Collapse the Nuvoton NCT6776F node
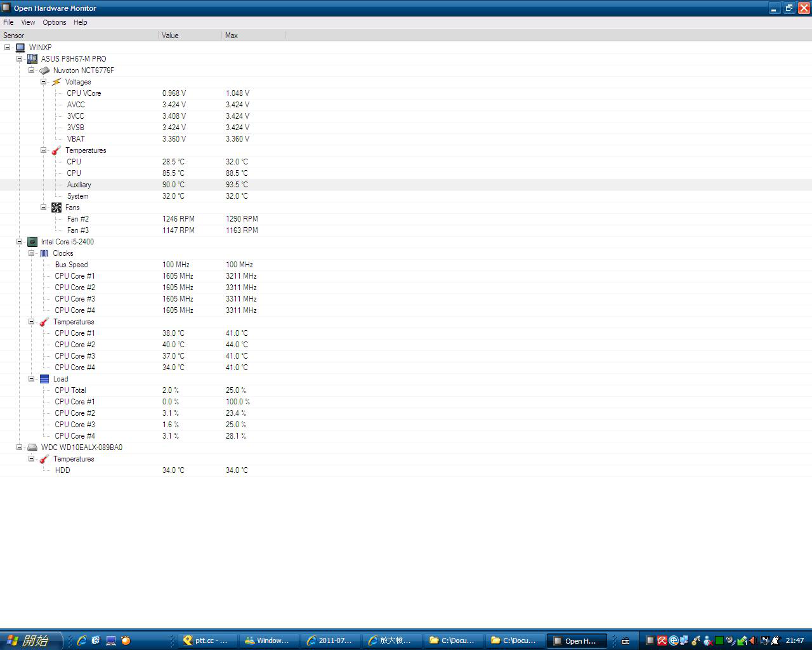This screenshot has height=650, width=812. click(32, 70)
